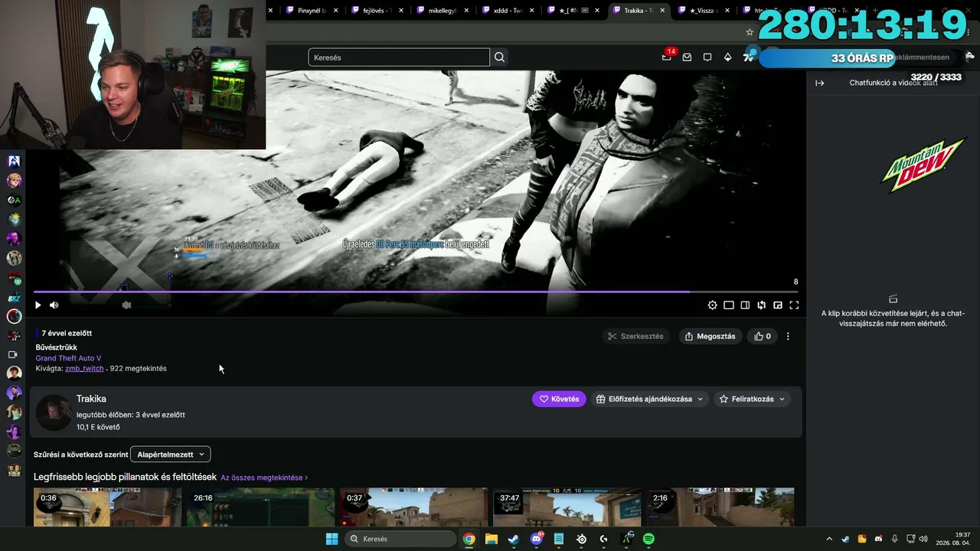Mute the clip with the speaker icon
This screenshot has height=551, width=980.
(54, 305)
